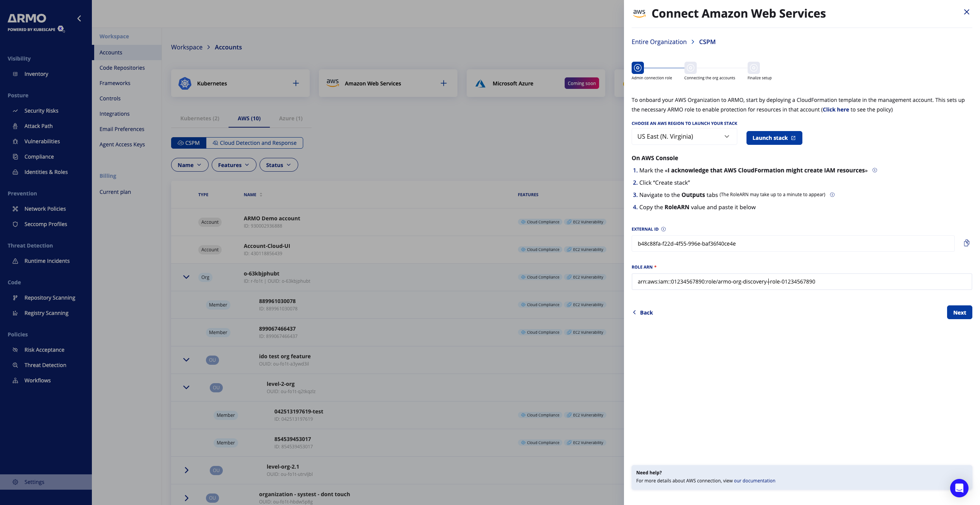The height and width of the screenshot is (505, 980).
Task: Copy the External ID to clipboard
Action: [x=967, y=243]
